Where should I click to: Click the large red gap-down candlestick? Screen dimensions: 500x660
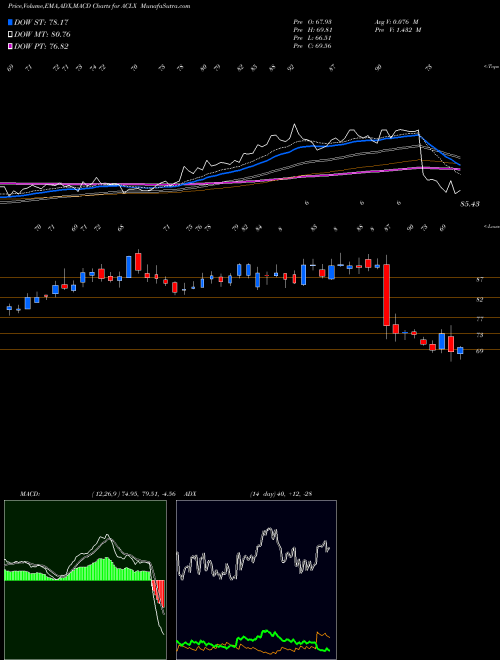(386, 295)
